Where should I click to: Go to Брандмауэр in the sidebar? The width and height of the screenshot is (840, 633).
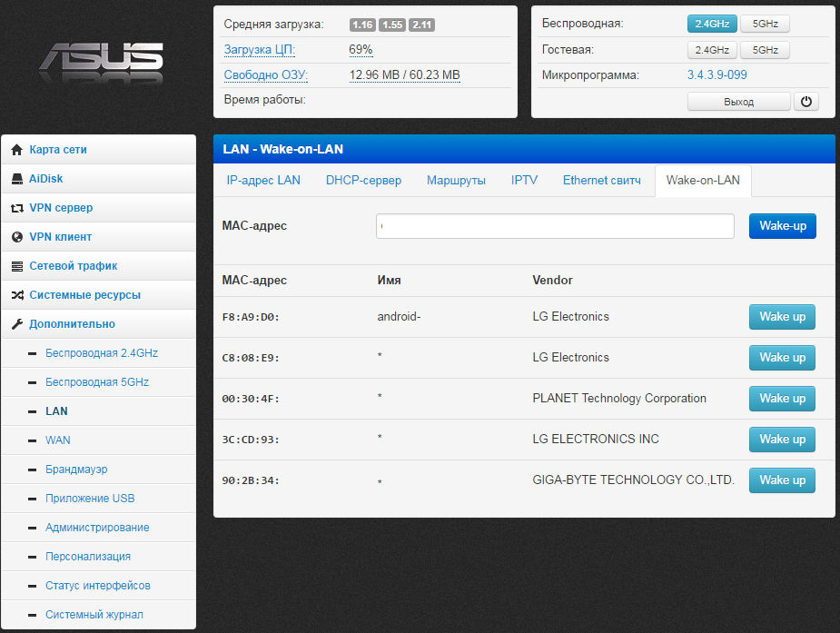(76, 470)
